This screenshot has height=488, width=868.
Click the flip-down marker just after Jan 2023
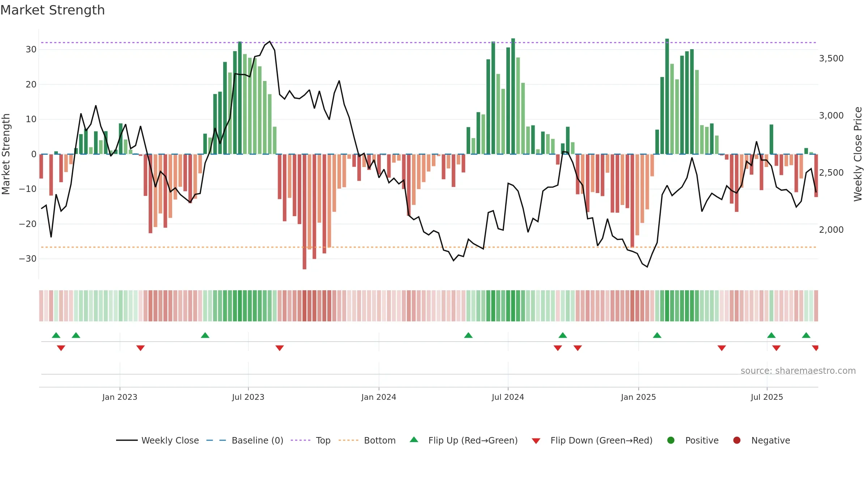pos(141,348)
